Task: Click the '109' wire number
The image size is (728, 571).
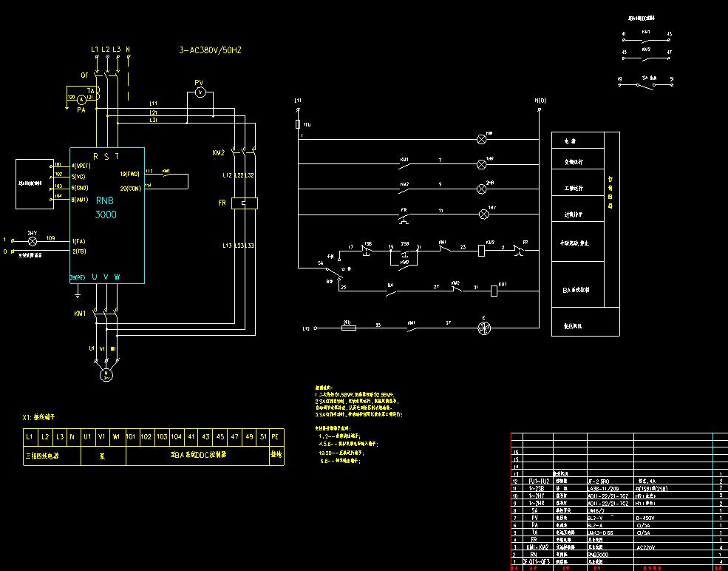Action: tap(50, 238)
